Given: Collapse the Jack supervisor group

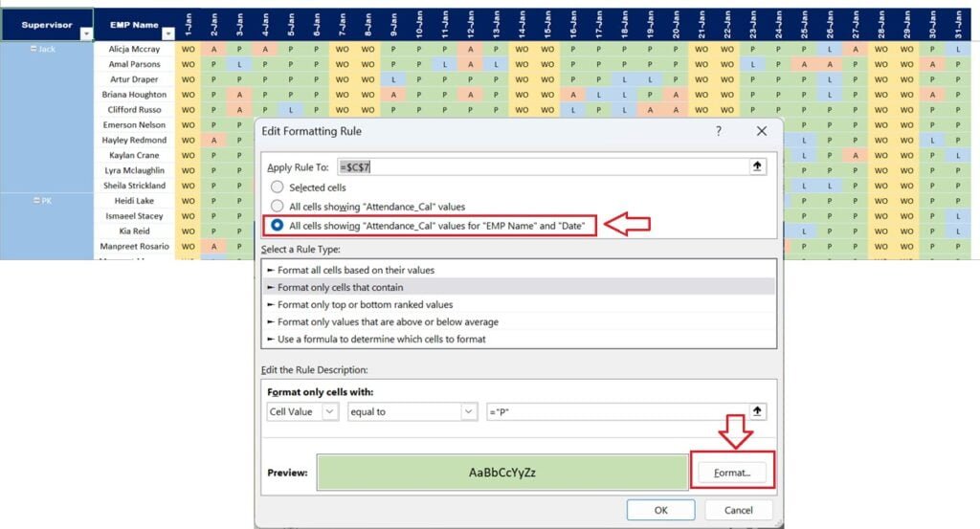Looking at the screenshot, I should 33,49.
